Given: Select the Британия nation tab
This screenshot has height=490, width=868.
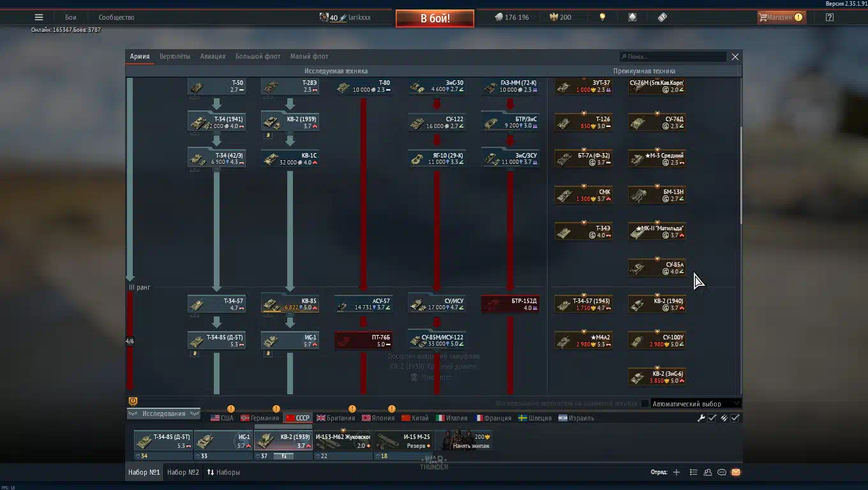Looking at the screenshot, I should point(336,418).
